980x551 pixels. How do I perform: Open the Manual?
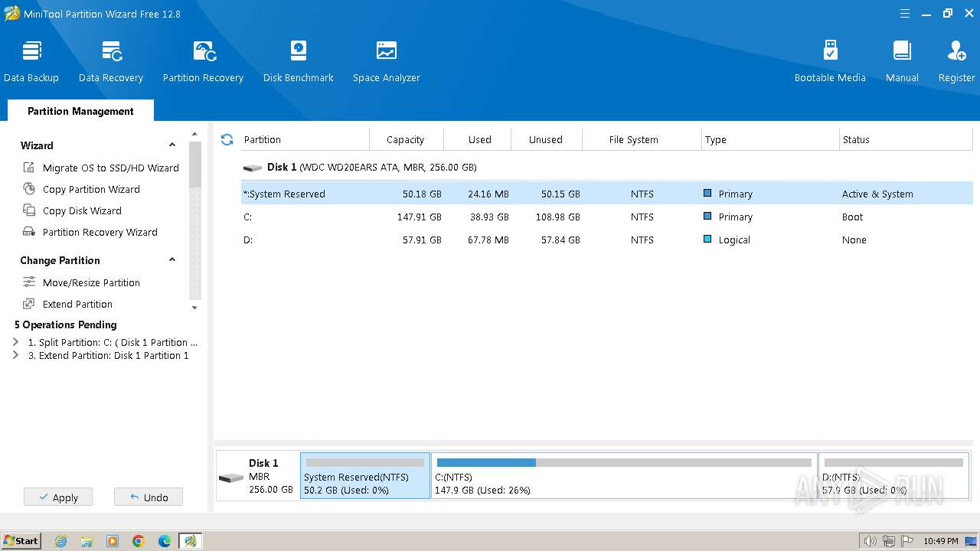[902, 61]
